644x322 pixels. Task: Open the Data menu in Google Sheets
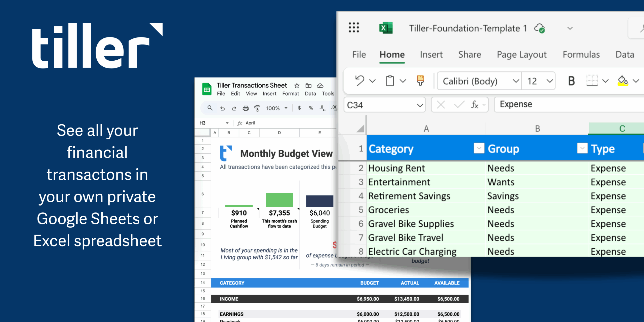(310, 94)
